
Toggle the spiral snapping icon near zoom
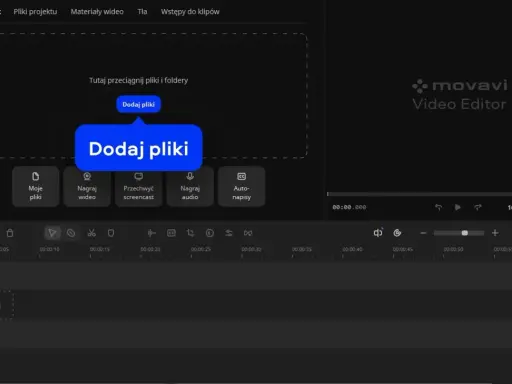[397, 233]
